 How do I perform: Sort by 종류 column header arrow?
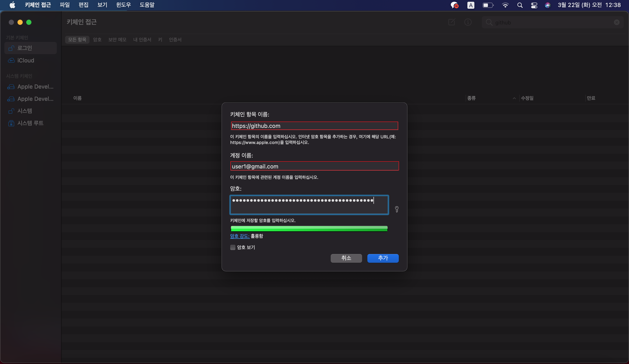click(514, 98)
